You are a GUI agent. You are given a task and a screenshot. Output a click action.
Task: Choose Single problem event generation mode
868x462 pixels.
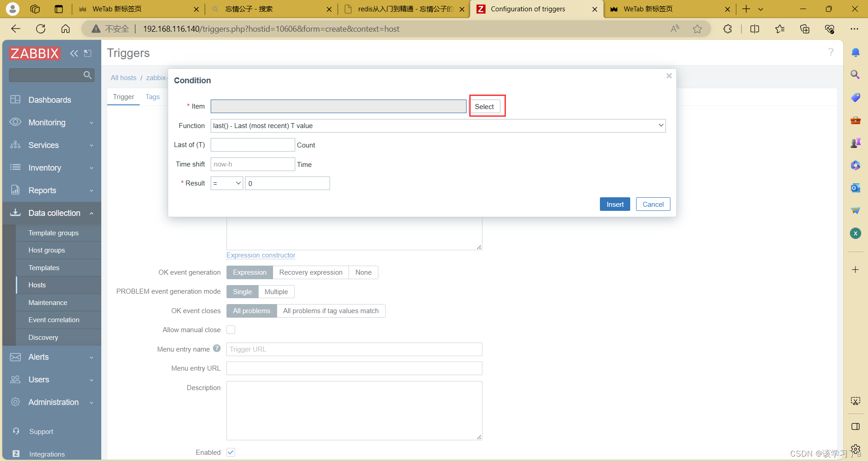[x=242, y=292]
